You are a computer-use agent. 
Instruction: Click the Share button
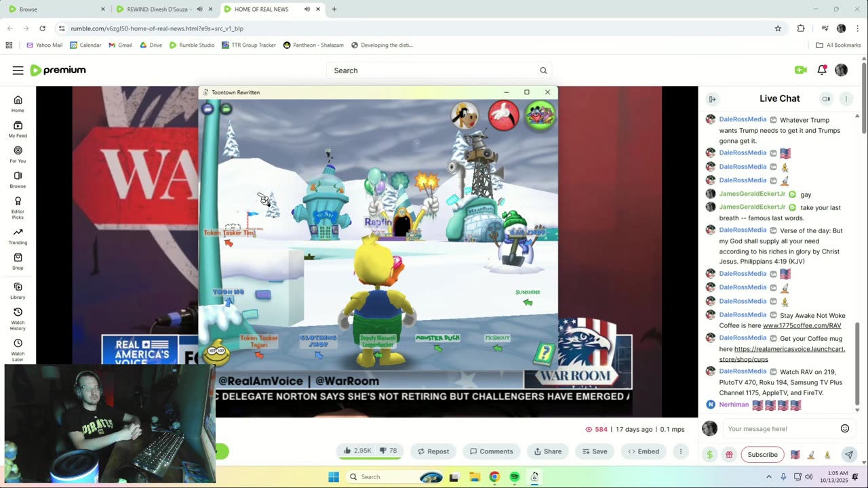point(547,451)
